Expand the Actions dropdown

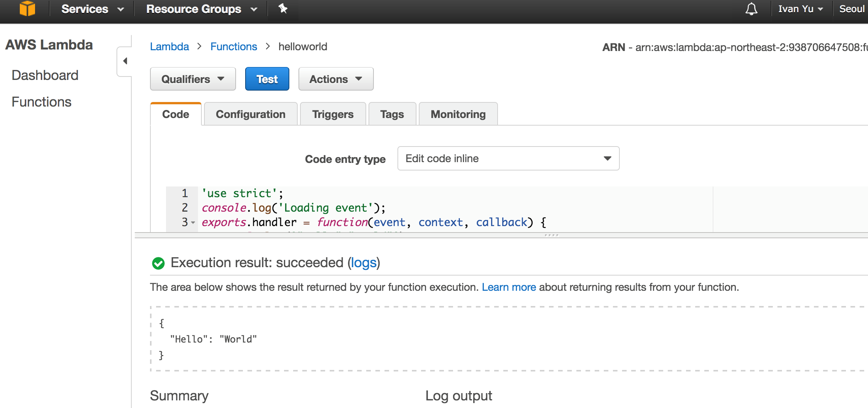tap(336, 79)
